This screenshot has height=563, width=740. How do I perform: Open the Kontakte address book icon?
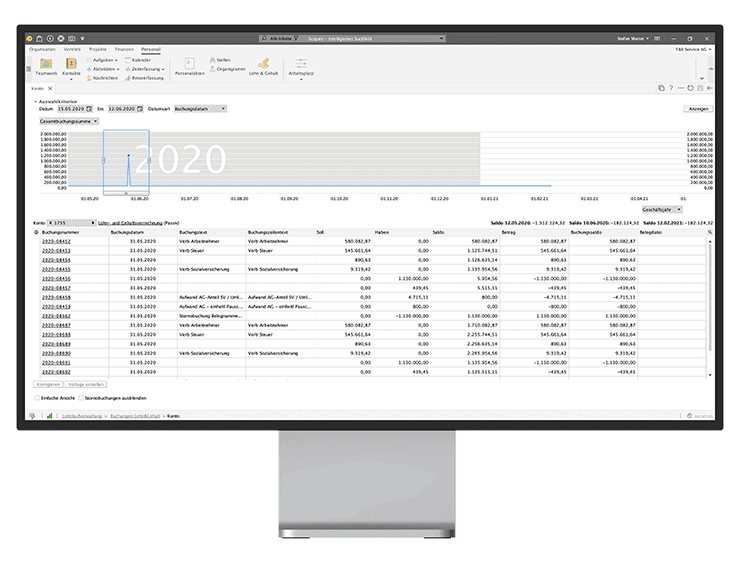click(72, 67)
